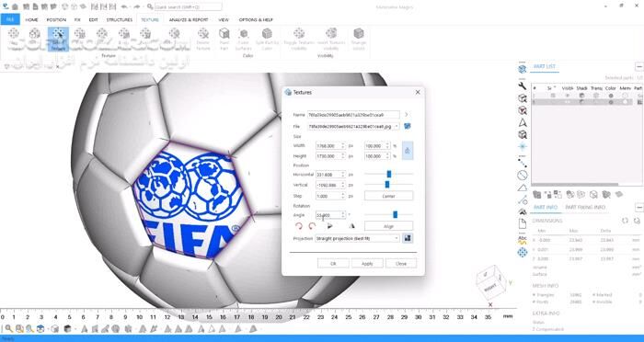Click the Angle value stepper arrows
The height and width of the screenshot is (342, 644).
[343, 215]
